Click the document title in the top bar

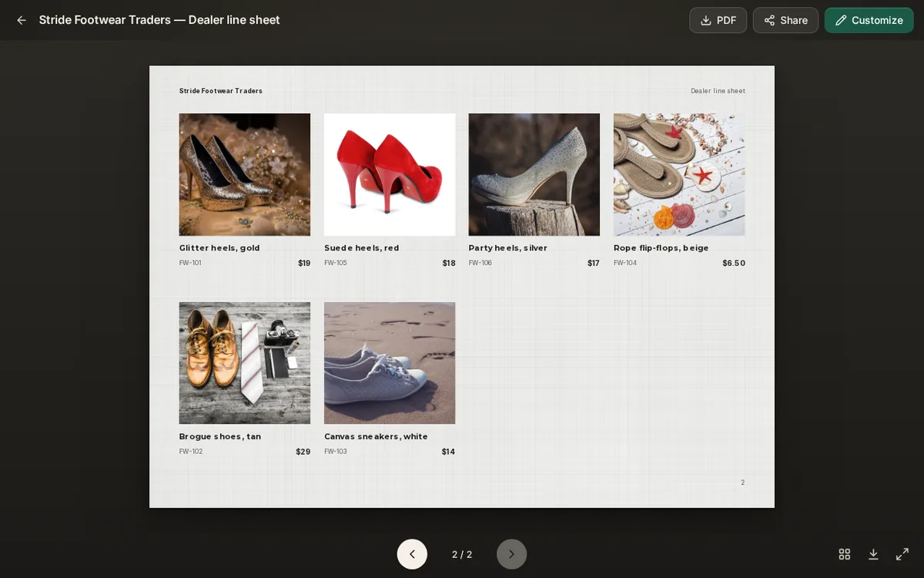[159, 20]
